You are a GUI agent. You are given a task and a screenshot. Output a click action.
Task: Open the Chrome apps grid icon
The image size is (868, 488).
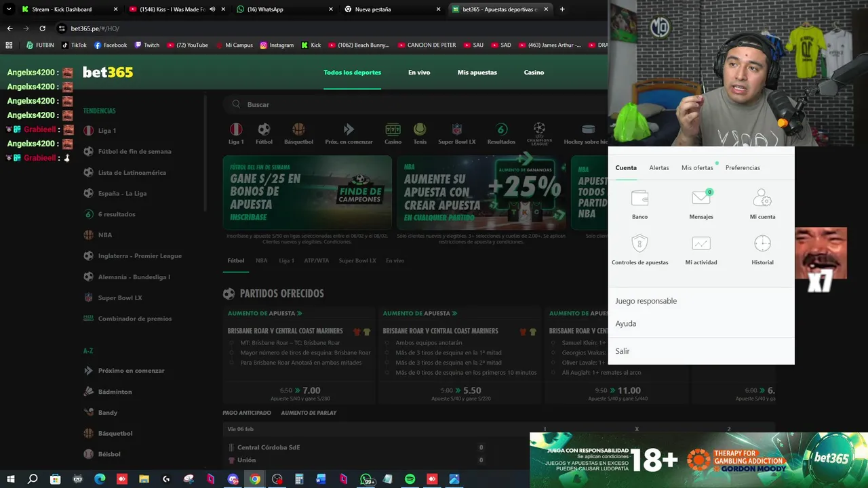9,45
